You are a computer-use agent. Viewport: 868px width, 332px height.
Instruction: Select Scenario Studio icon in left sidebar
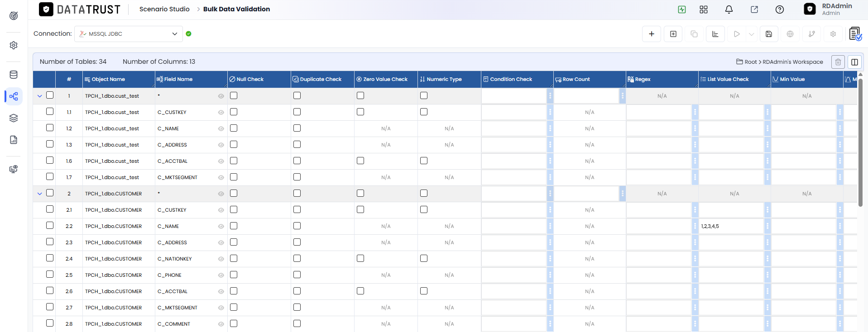(14, 96)
